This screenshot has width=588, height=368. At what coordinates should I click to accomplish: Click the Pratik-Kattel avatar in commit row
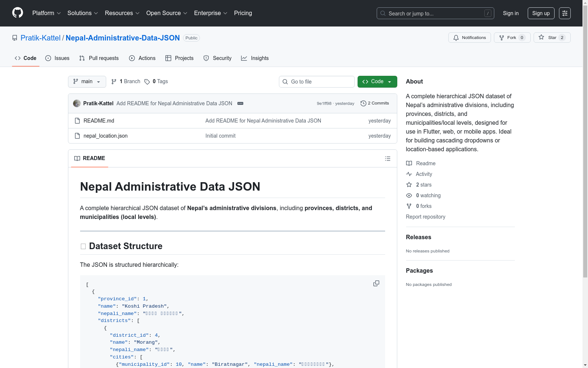[x=77, y=103]
